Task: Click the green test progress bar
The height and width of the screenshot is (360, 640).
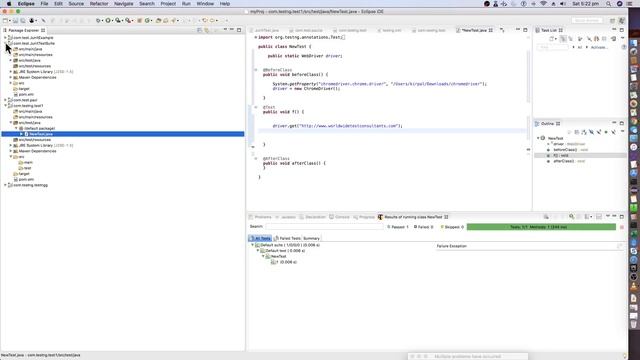Action: click(541, 227)
